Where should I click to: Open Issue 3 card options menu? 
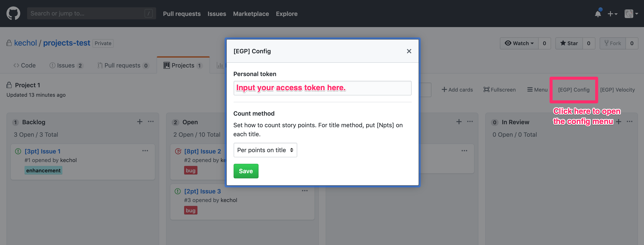(305, 191)
